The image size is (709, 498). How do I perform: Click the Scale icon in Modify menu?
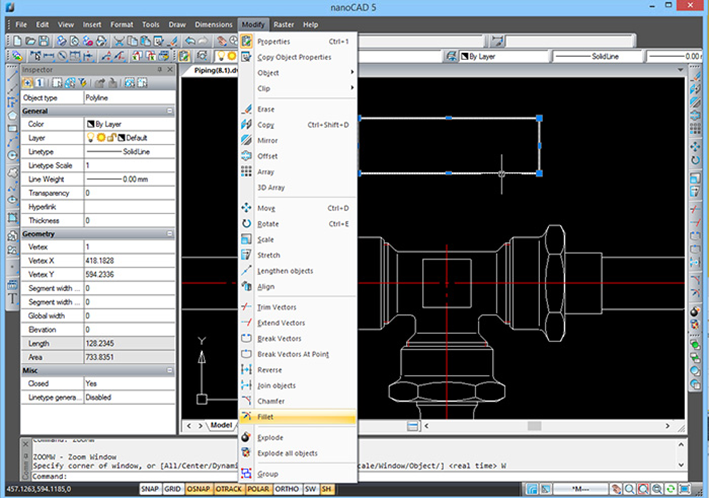(x=246, y=239)
